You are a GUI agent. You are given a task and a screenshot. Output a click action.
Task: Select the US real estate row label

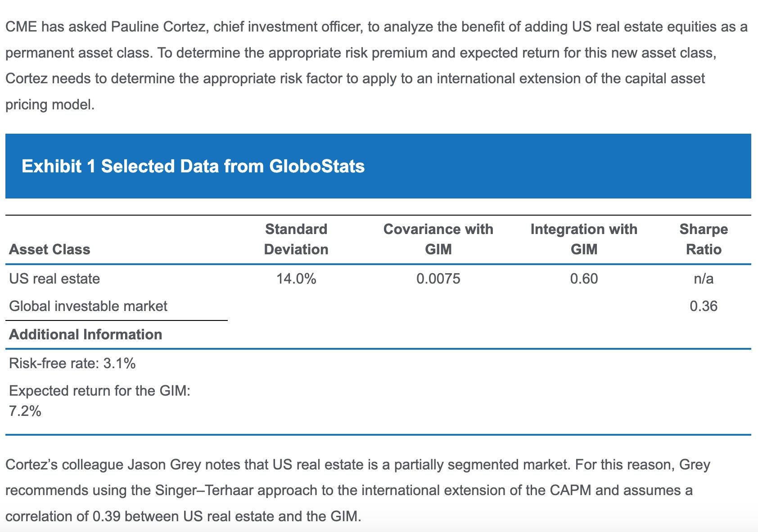click(54, 279)
